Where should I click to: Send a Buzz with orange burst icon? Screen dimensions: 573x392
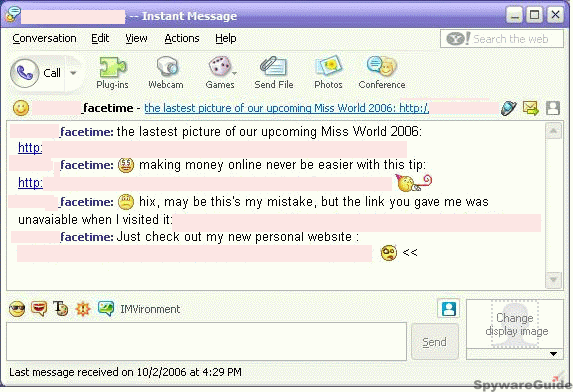coord(83,309)
